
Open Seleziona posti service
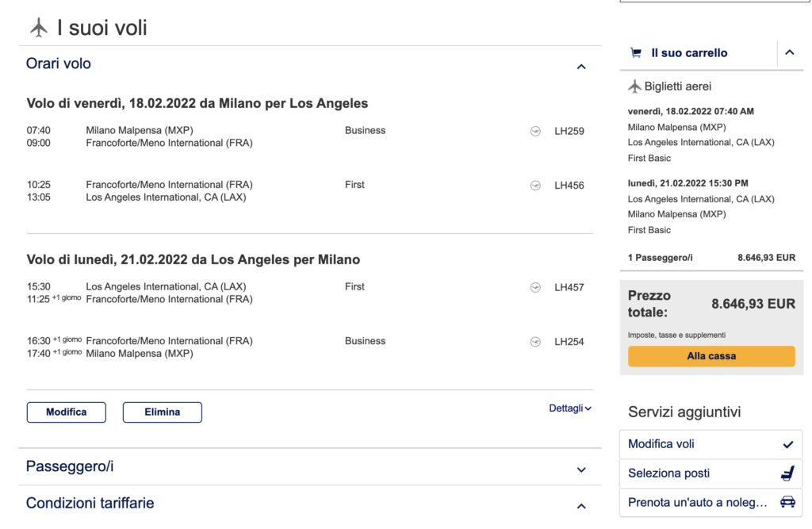click(711, 473)
